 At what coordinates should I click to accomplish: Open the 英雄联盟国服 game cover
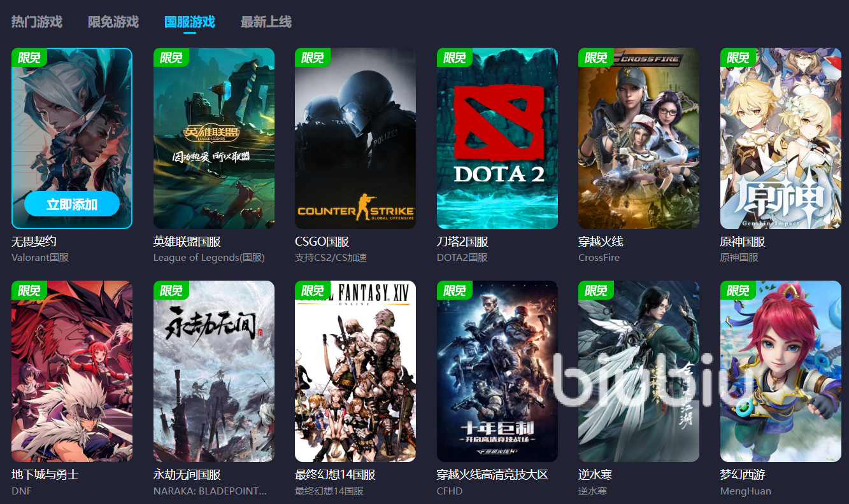coord(214,138)
